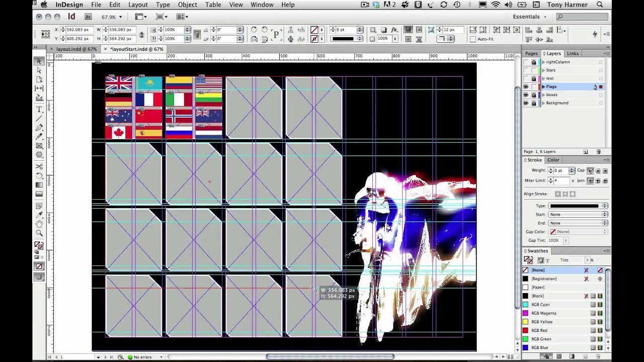Open the Table menu
The height and width of the screenshot is (362, 644).
[213, 5]
